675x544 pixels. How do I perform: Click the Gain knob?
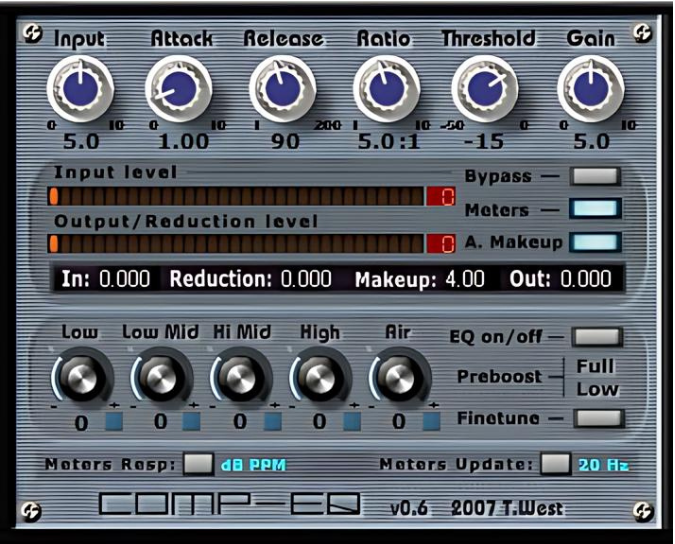591,89
